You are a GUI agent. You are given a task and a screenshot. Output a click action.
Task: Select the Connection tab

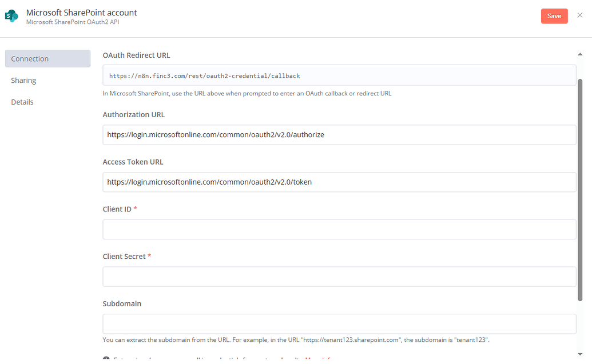[30, 58]
